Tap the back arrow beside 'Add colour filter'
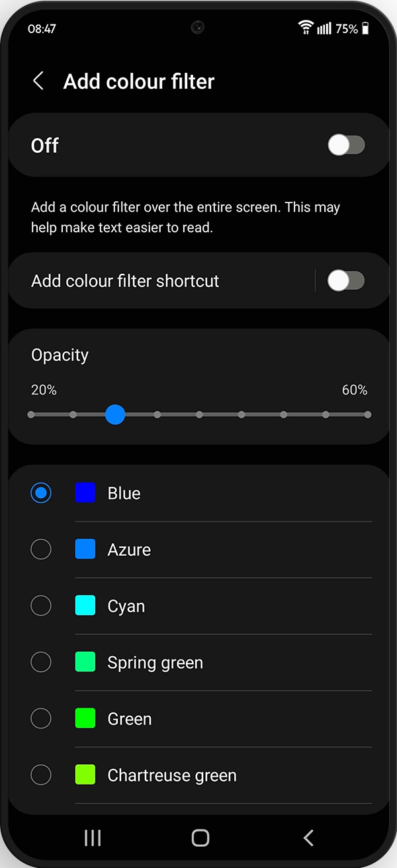Screen dimensions: 397x868 [38, 81]
